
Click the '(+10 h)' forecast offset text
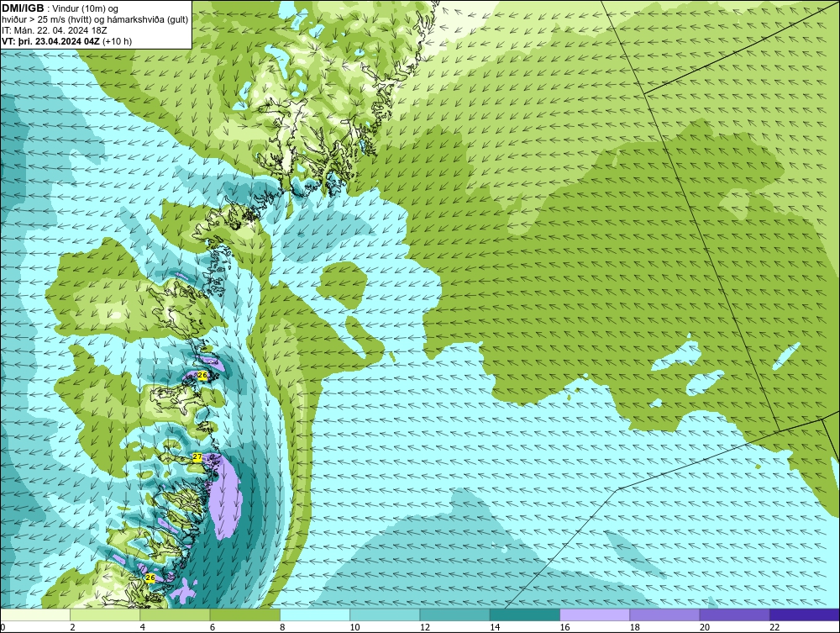(x=117, y=40)
